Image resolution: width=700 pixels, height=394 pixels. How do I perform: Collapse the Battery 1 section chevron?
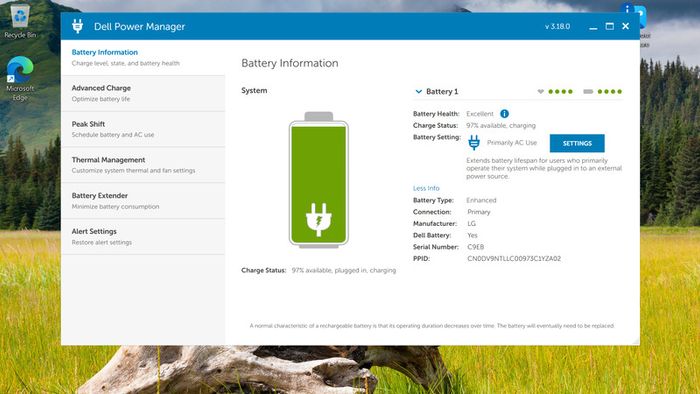[x=418, y=91]
